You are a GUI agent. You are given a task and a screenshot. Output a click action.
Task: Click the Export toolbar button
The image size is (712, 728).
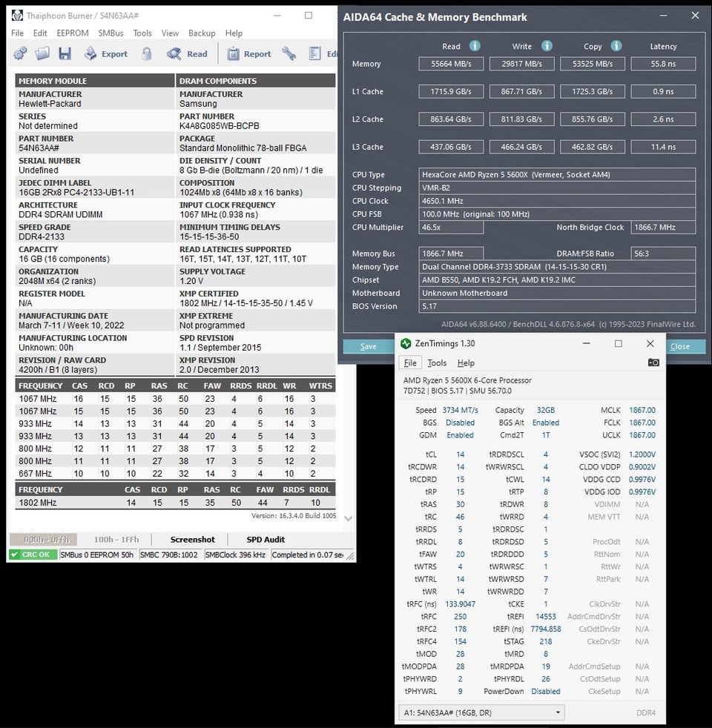tap(106, 54)
